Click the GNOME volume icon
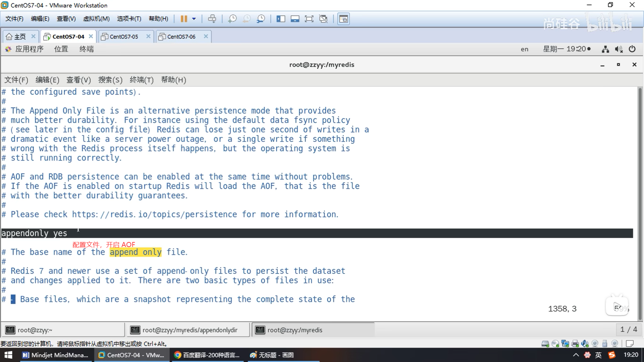 [x=619, y=49]
